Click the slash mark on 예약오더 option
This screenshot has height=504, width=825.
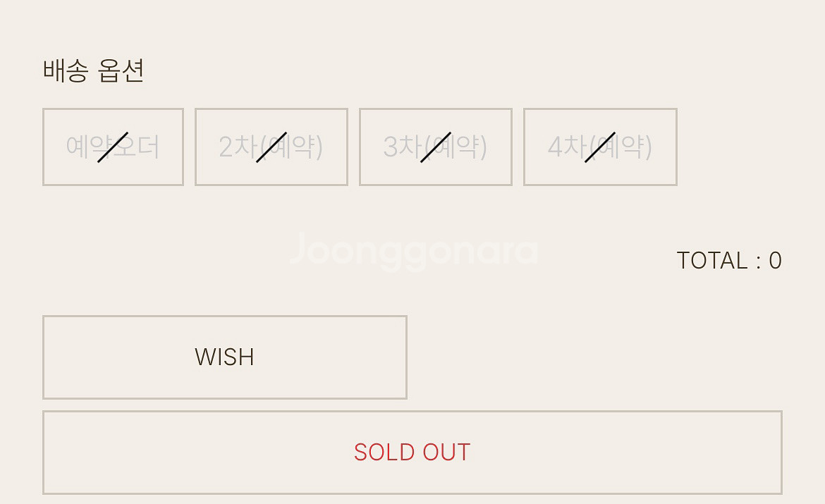pyautogui.click(x=113, y=147)
